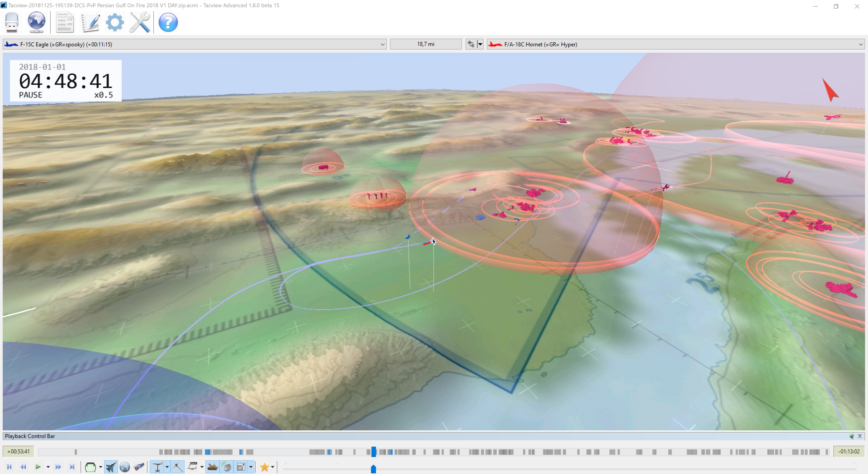Toggle altitude pole display for aircraft
Viewport: 868px width, 474px height.
point(157,467)
